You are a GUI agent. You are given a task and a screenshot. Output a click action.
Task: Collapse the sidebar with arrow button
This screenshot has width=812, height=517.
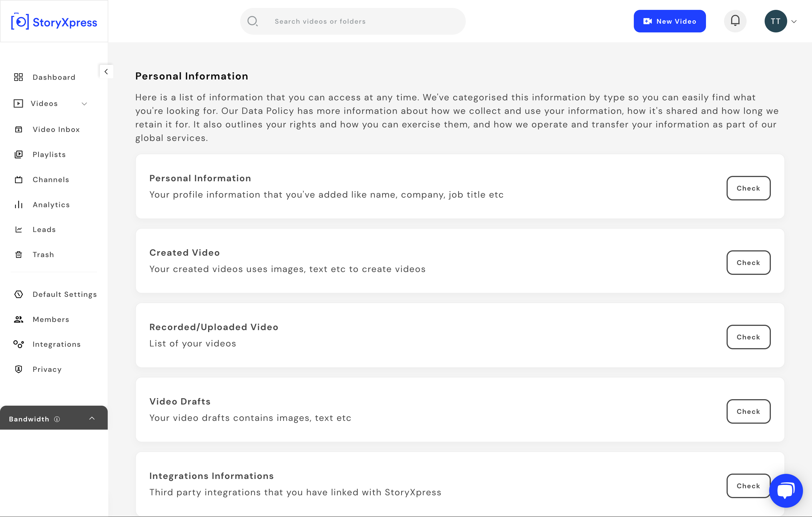(x=106, y=72)
